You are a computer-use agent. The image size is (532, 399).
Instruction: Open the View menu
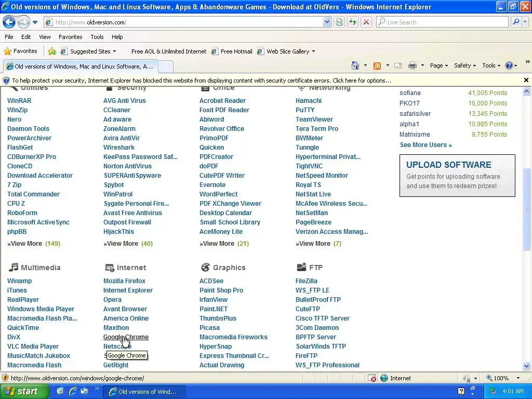coord(45,37)
